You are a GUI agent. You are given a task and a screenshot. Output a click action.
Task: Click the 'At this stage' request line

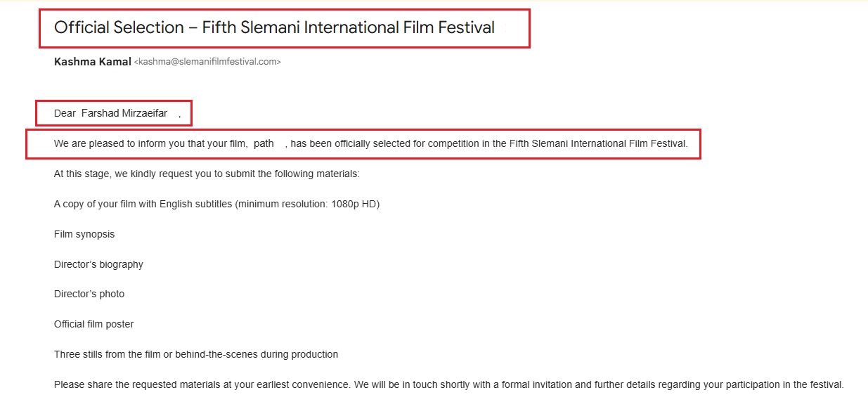pyautogui.click(x=207, y=174)
